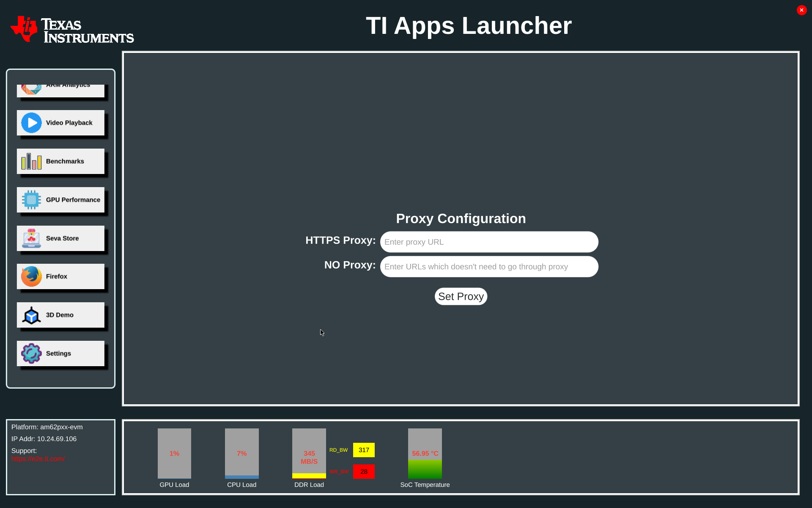Open the Video Playback app label
This screenshot has height=508, width=812.
click(x=69, y=123)
